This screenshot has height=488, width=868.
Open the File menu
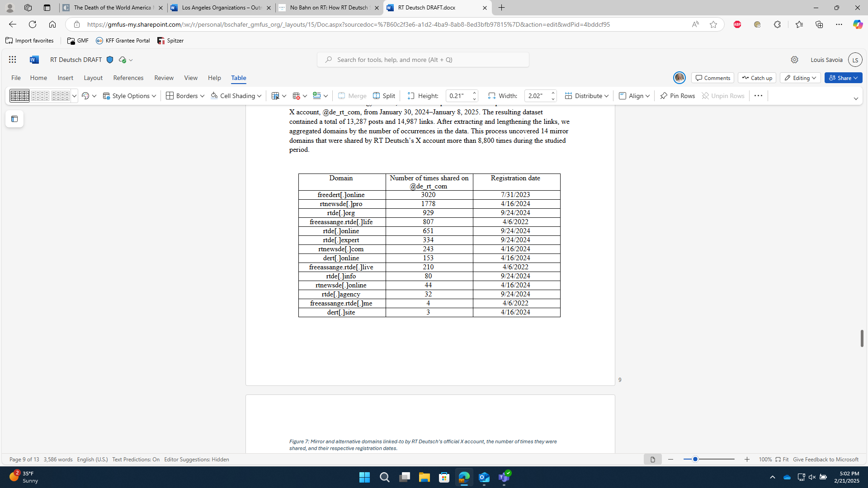tap(16, 78)
